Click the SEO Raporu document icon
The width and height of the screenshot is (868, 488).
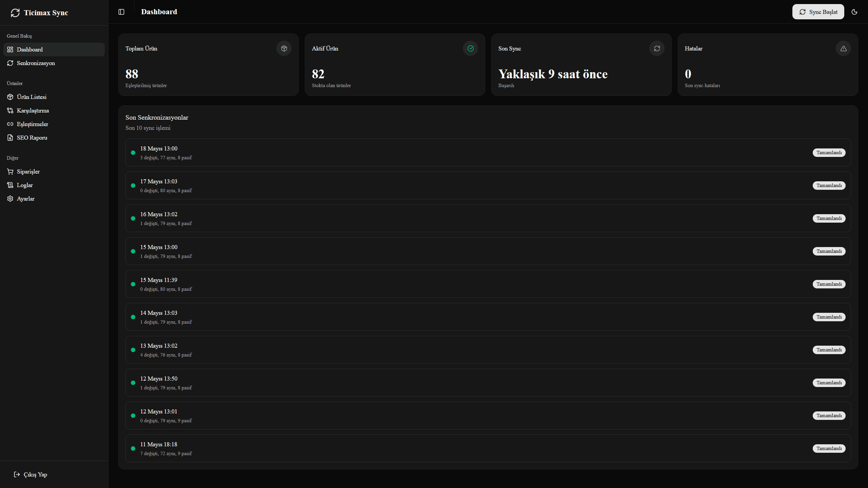pos(10,138)
